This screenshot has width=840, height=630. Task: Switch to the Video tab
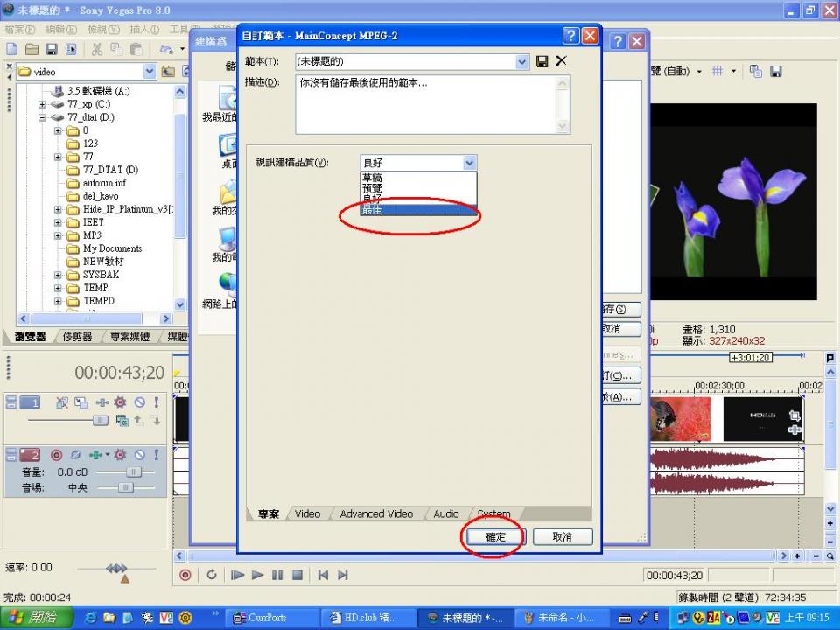click(x=307, y=514)
